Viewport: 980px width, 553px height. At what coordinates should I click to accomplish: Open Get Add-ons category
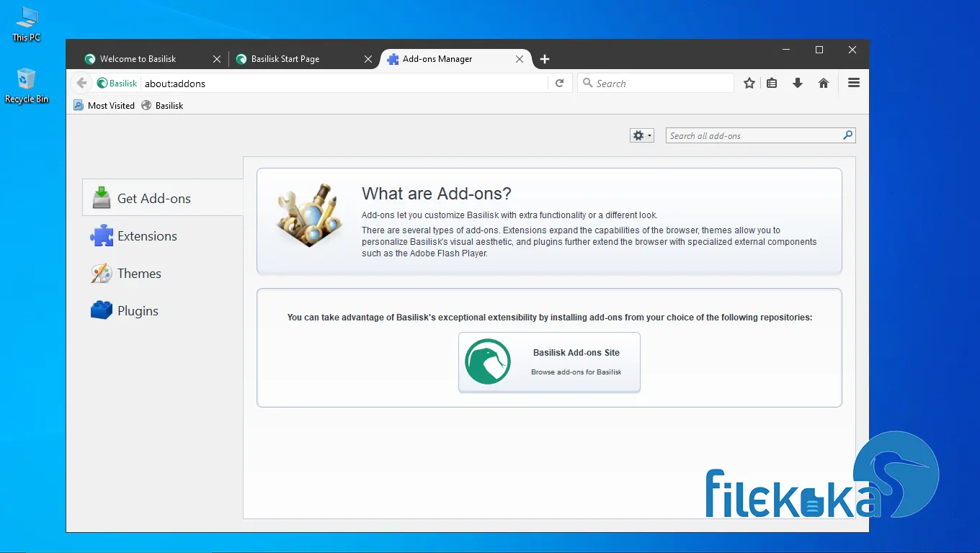[x=163, y=198]
